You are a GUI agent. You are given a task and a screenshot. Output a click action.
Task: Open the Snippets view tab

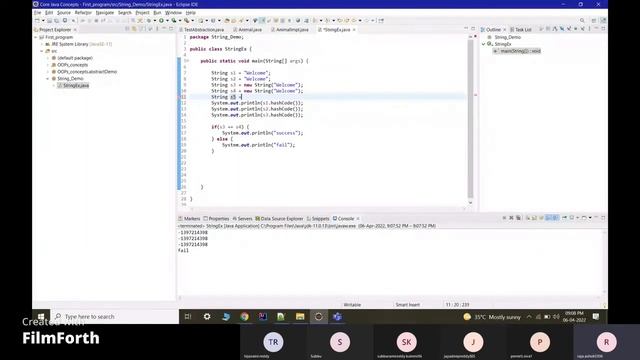[x=318, y=219]
